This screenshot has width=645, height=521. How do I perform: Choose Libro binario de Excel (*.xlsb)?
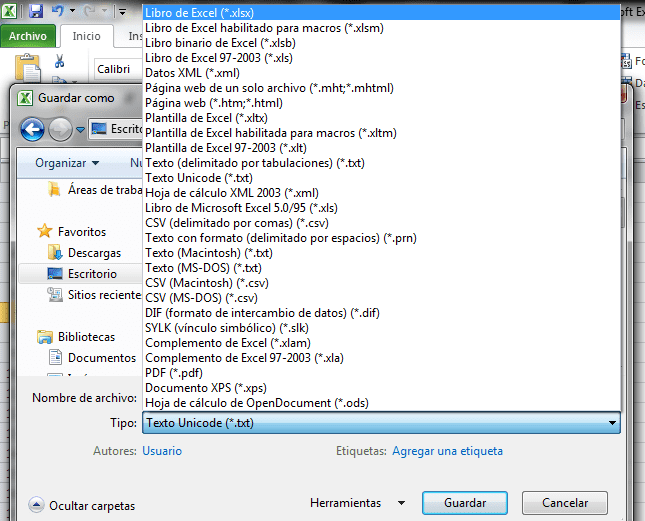tap(381, 43)
